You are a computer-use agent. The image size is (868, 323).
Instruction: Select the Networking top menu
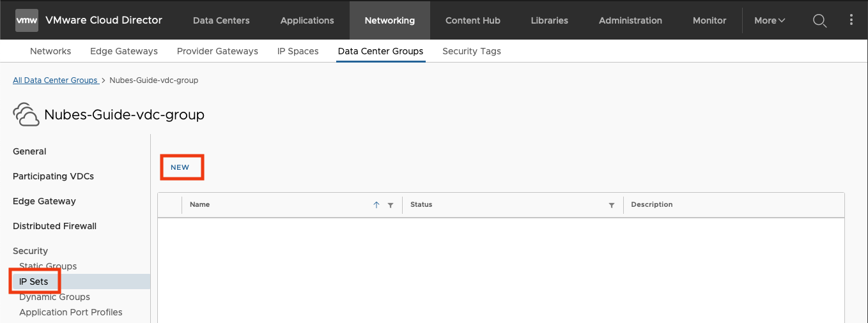point(390,20)
